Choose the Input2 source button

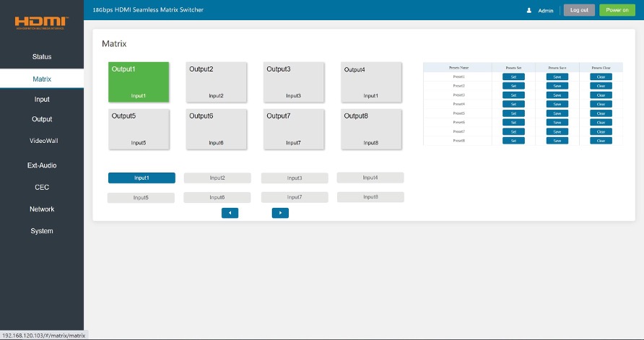[217, 178]
